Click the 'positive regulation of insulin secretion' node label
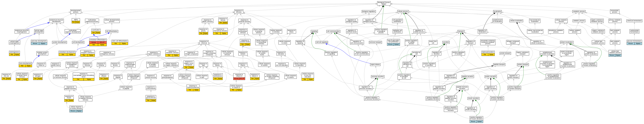Image resolution: width=644 pixels, height=124 pixels. coord(476,118)
